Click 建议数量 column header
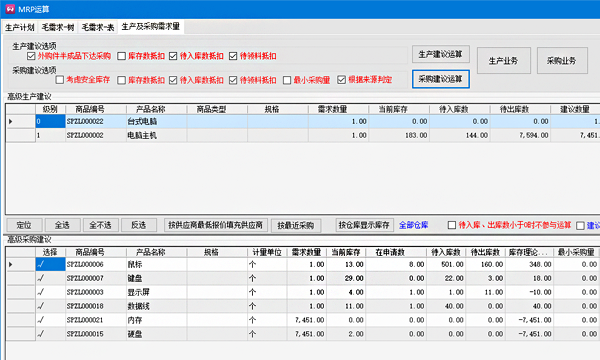This screenshot has width=600, height=360. pyautogui.click(x=575, y=109)
